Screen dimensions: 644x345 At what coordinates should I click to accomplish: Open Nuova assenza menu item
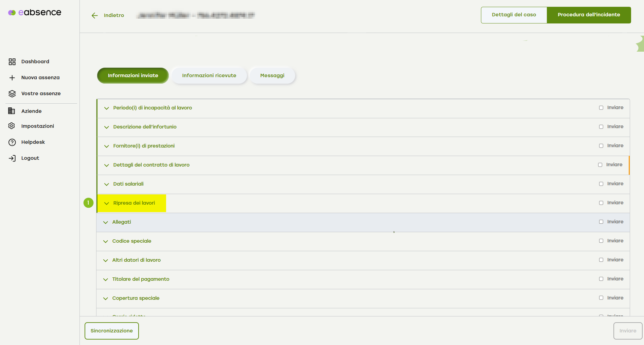tap(40, 77)
